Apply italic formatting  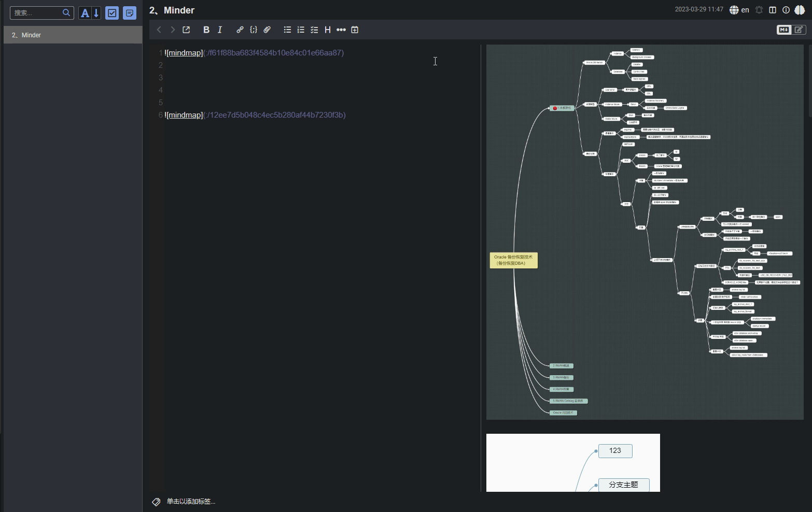point(220,30)
